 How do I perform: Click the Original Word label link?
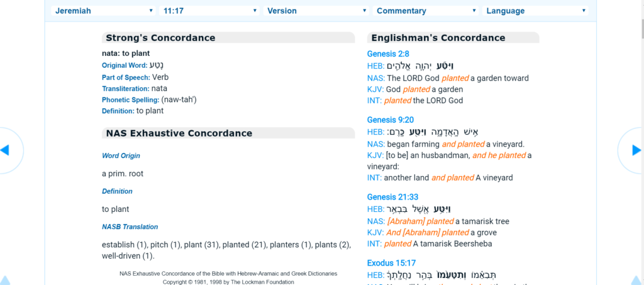coord(125,65)
